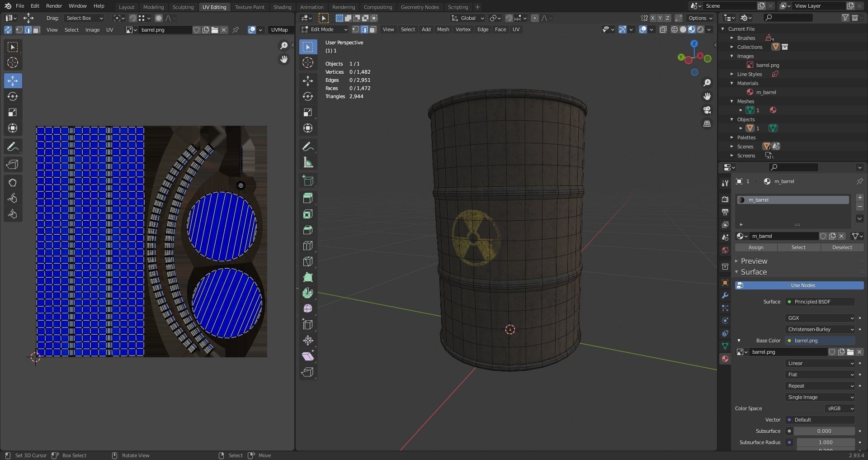
Task: Switch to orthographic/perspective grid view icon
Action: [707, 123]
